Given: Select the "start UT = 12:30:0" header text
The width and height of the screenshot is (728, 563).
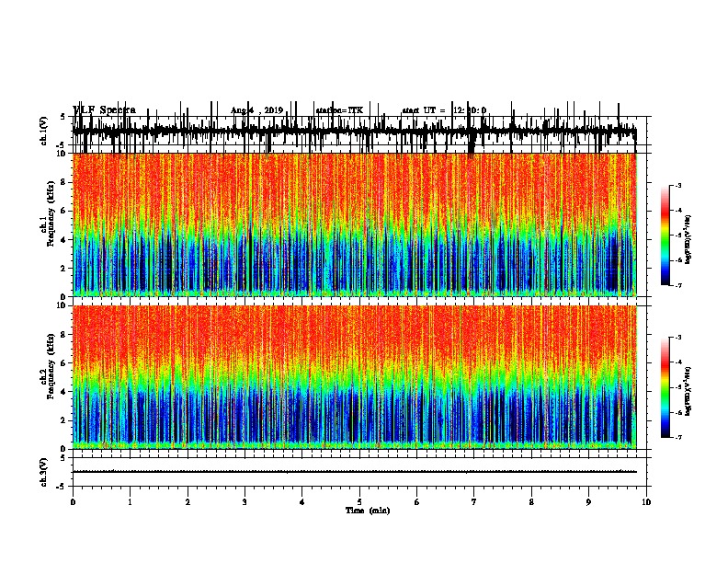Looking at the screenshot, I should 444,110.
